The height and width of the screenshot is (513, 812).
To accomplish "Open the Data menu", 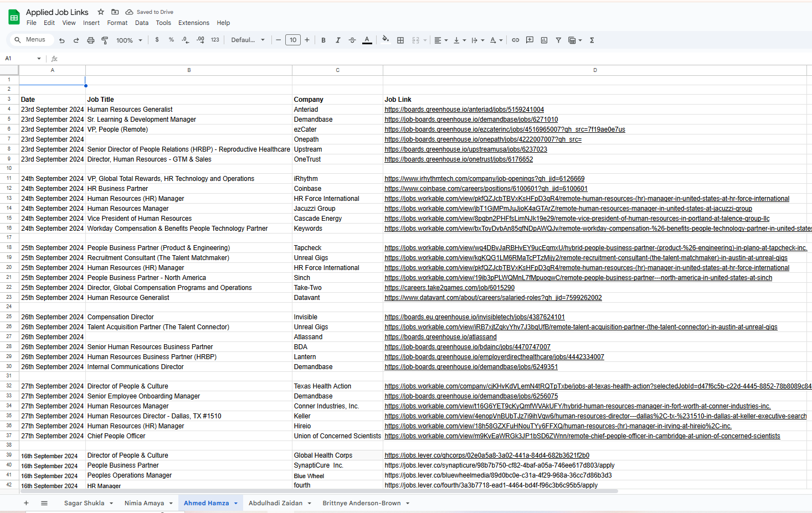I will tap(142, 23).
